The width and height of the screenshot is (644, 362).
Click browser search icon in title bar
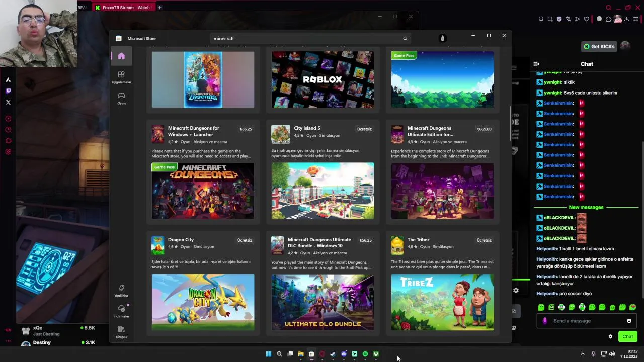coord(608,8)
